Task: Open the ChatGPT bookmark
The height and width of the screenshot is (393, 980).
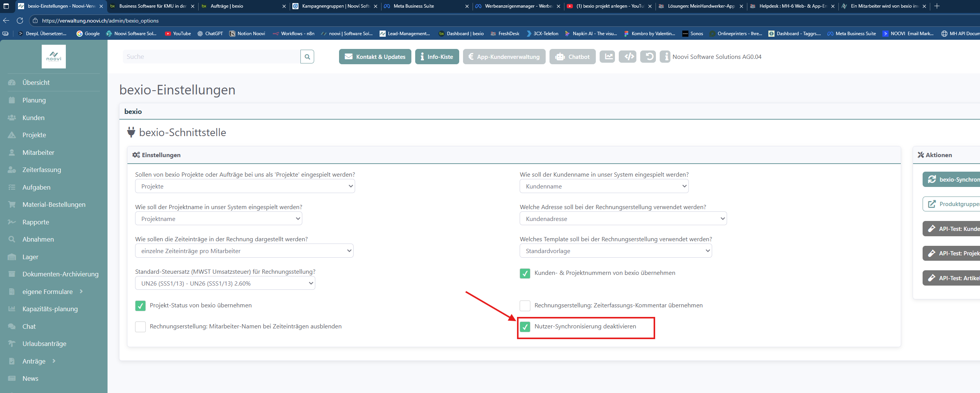Action: pyautogui.click(x=210, y=34)
